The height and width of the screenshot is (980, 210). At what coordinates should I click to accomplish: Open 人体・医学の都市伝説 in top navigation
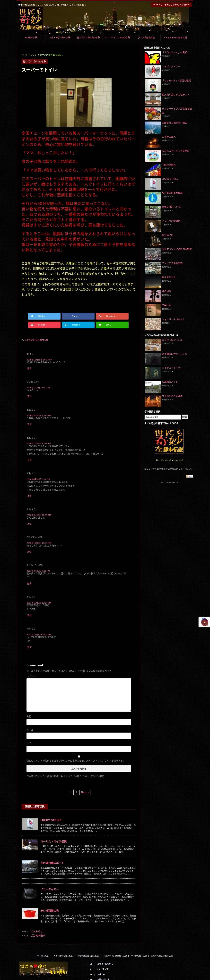click(x=60, y=38)
